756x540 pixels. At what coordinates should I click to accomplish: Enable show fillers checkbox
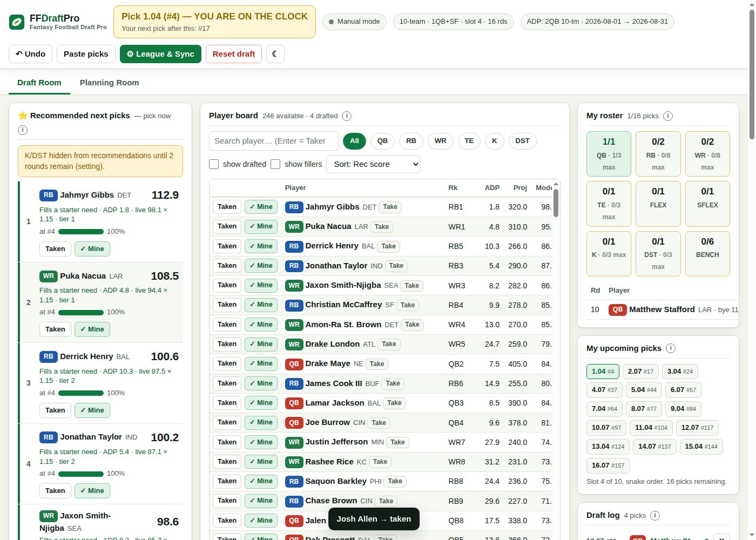click(275, 164)
